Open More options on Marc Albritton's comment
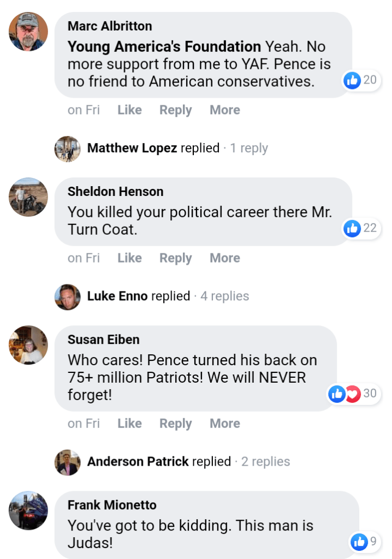This screenshot has height=559, width=392. coord(225,110)
